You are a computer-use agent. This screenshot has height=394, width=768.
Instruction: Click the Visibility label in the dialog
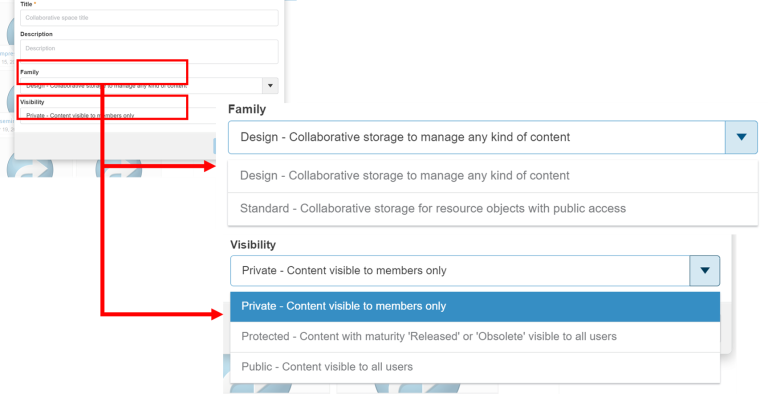point(32,102)
